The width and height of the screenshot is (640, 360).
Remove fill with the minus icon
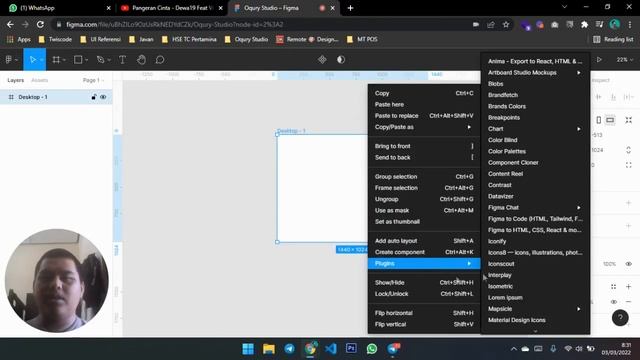point(629,302)
